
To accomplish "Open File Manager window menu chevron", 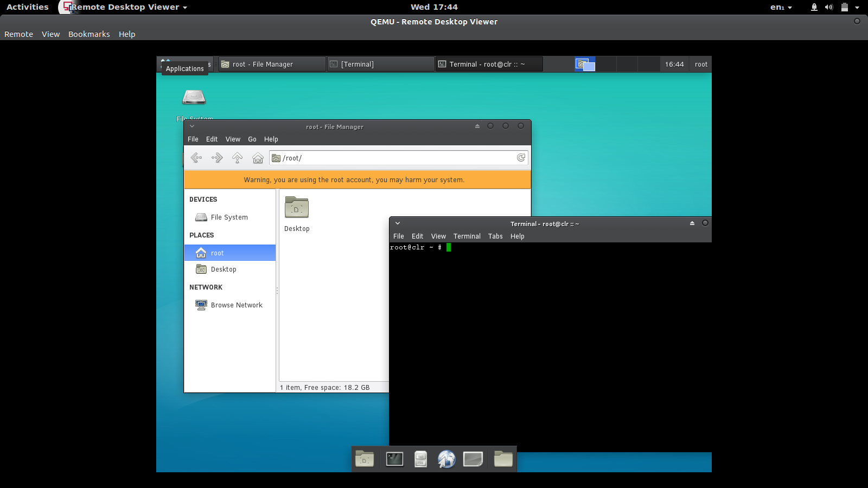I will (192, 126).
